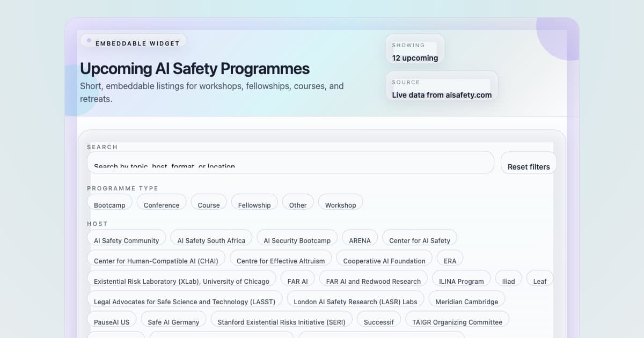Select Existential Risk Laboratory (XLab) host
This screenshot has height=338, width=644.
click(x=182, y=278)
